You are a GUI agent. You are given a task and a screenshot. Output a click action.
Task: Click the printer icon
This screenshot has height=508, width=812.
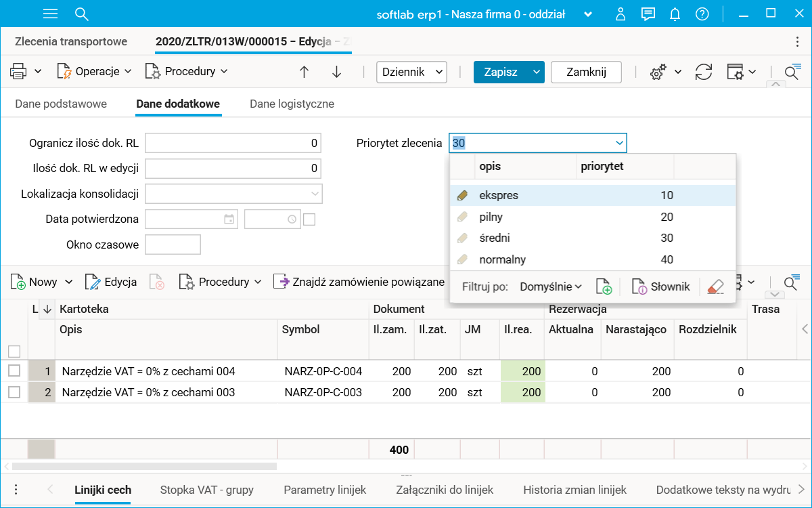[18, 71]
